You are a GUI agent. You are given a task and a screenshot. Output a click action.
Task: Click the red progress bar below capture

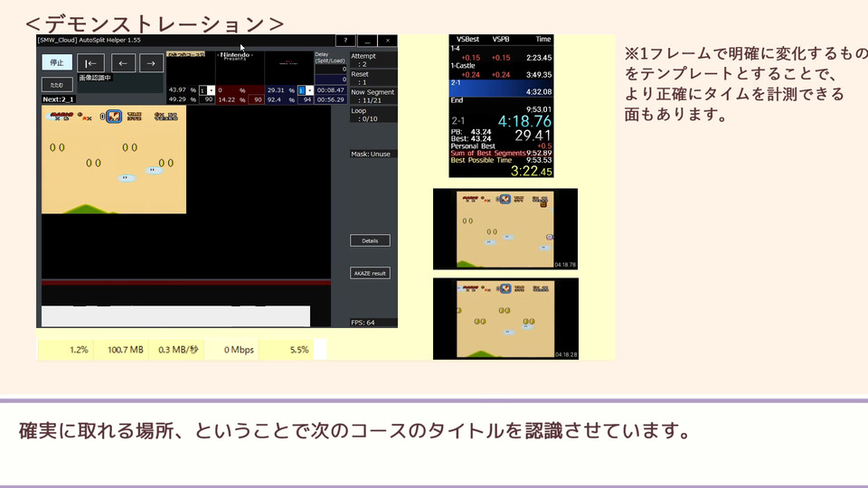[186, 282]
